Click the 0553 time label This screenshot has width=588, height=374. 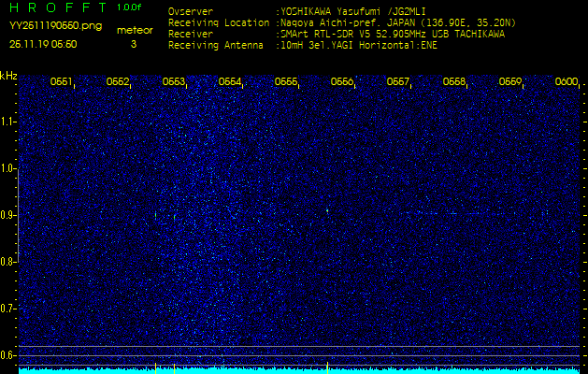[x=174, y=82]
